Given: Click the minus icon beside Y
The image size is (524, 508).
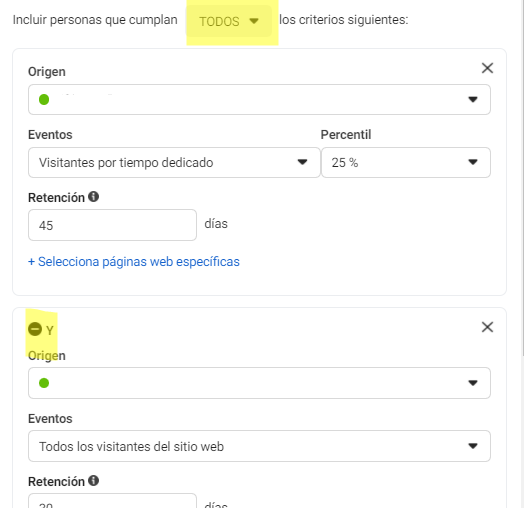Looking at the screenshot, I should pos(35,329).
